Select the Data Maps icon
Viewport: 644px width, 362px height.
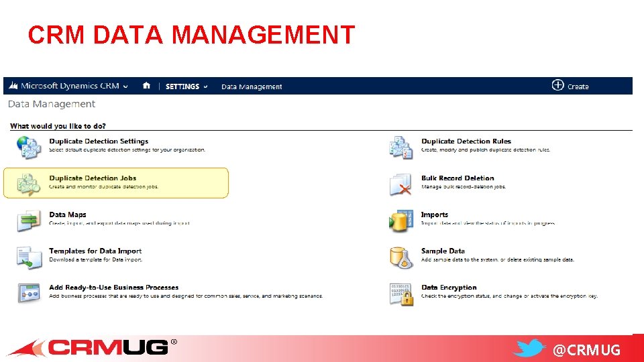click(x=29, y=221)
